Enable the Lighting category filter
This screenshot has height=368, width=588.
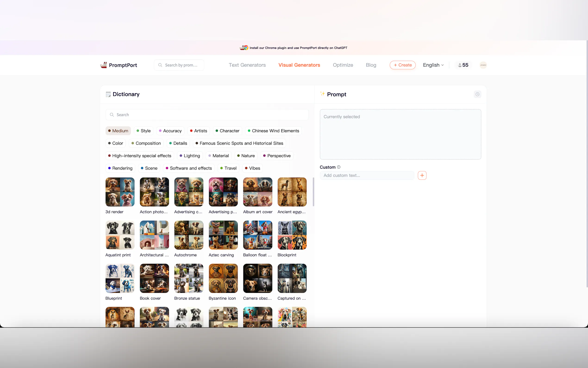click(x=190, y=155)
